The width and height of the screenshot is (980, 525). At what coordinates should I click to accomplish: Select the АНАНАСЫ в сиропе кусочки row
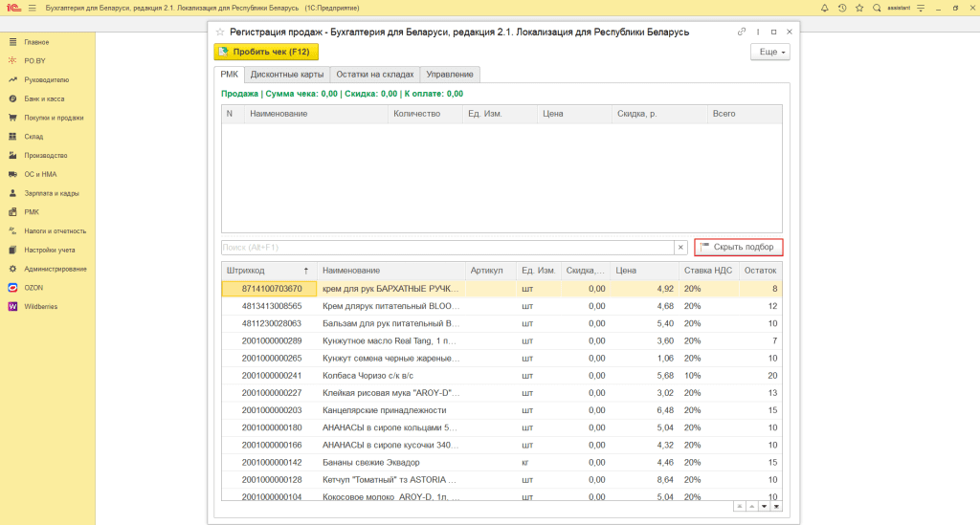pyautogui.click(x=501, y=445)
